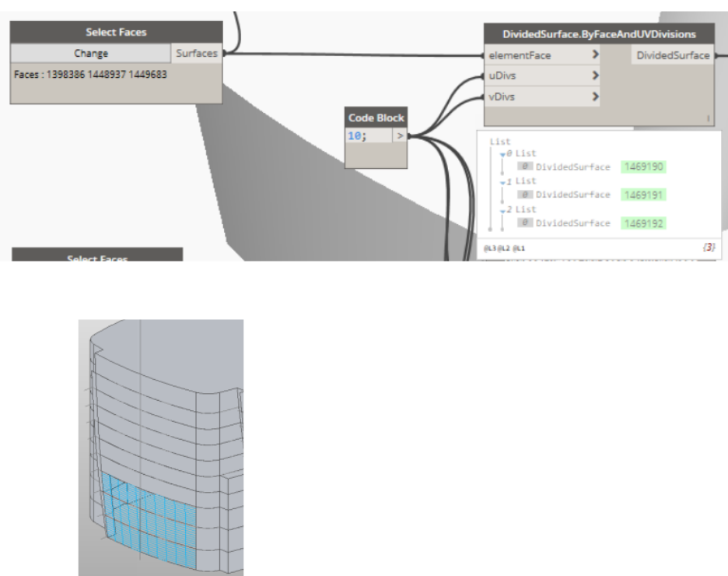This screenshot has width=728, height=576.
Task: Click element ID 1469192 in preview
Action: 643,223
